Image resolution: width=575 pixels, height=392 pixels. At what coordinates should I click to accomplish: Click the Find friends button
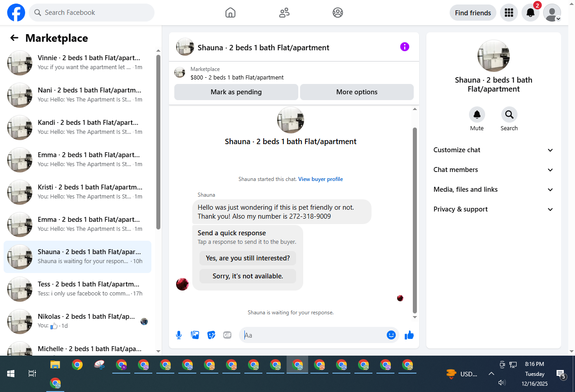click(x=473, y=13)
